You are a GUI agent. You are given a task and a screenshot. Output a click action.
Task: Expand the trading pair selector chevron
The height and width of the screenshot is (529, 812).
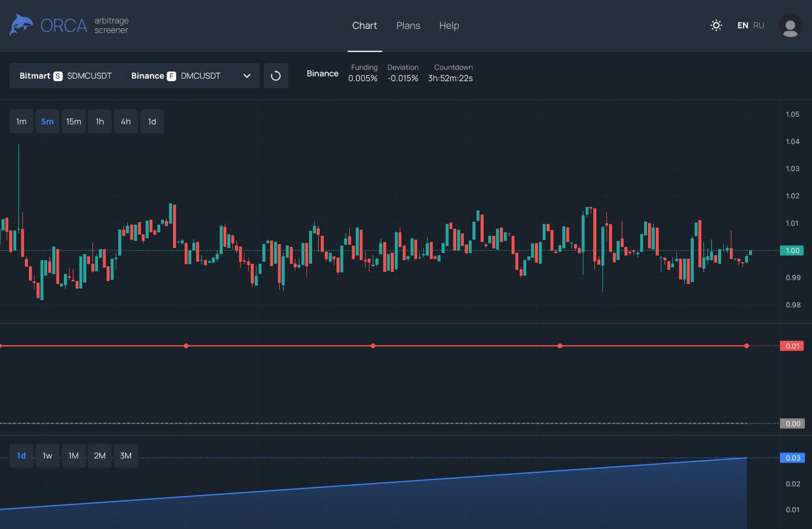point(247,76)
